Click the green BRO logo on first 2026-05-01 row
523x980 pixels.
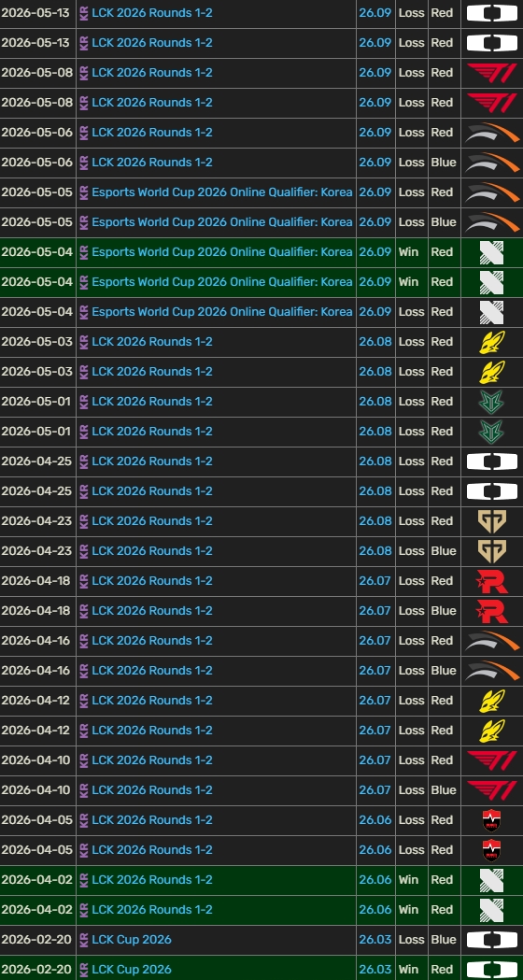click(x=492, y=402)
